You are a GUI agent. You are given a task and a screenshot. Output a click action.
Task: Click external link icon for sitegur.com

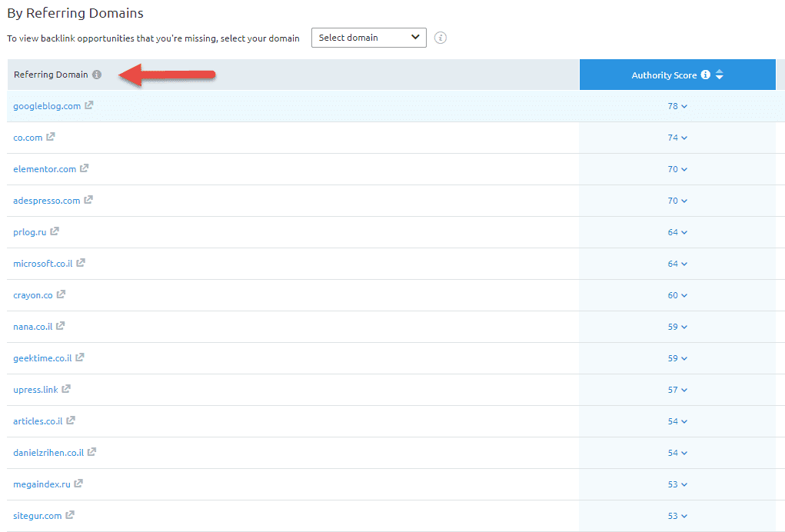tap(70, 515)
